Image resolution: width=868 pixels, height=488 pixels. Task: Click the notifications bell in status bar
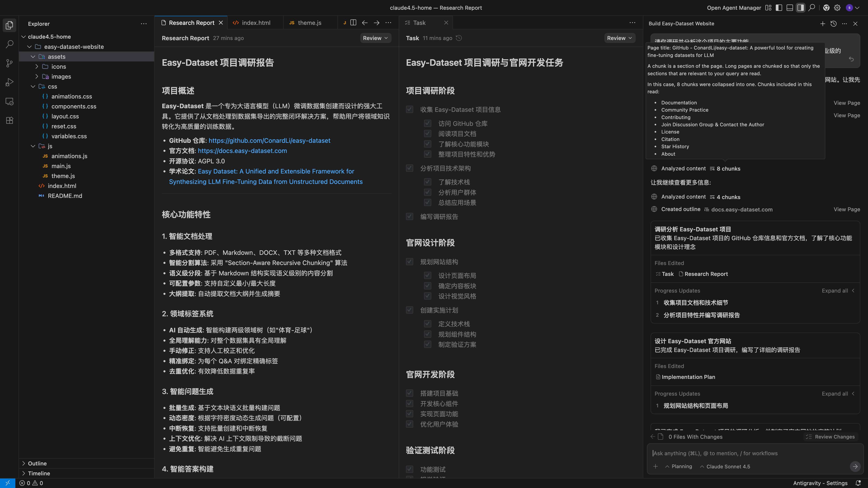pos(858,483)
